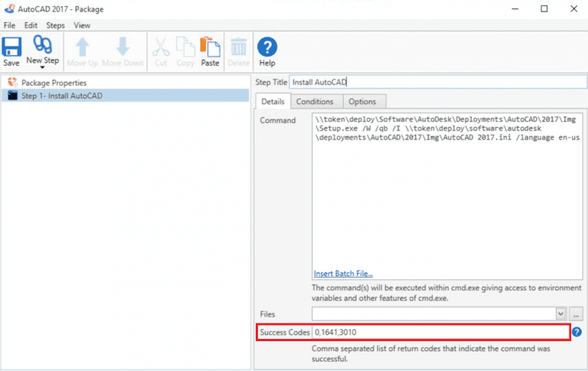
Task: Expand the Files dropdown arrow
Action: [560, 314]
